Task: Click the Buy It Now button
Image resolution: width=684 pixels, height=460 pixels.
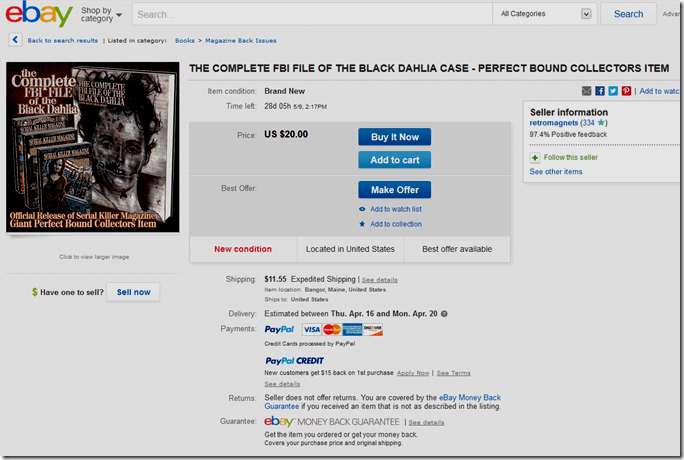Action: [394, 137]
